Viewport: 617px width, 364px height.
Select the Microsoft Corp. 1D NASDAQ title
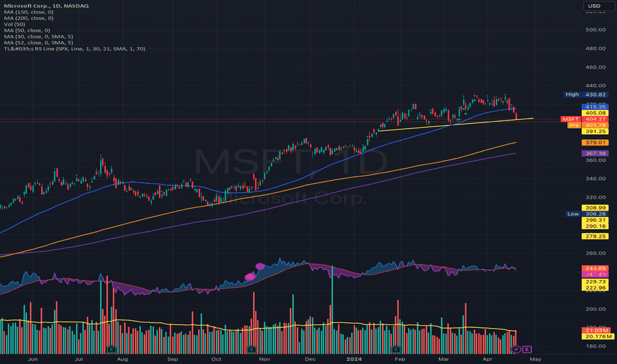(46, 5)
